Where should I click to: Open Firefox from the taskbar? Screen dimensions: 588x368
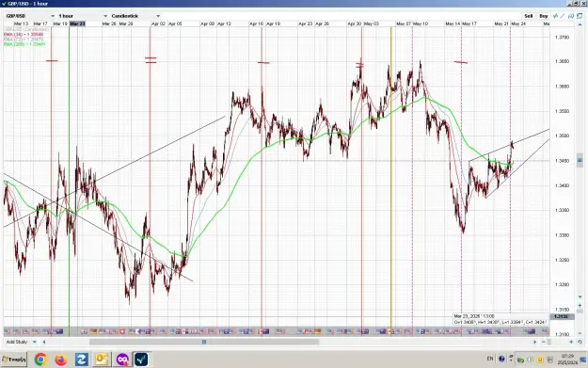61,360
